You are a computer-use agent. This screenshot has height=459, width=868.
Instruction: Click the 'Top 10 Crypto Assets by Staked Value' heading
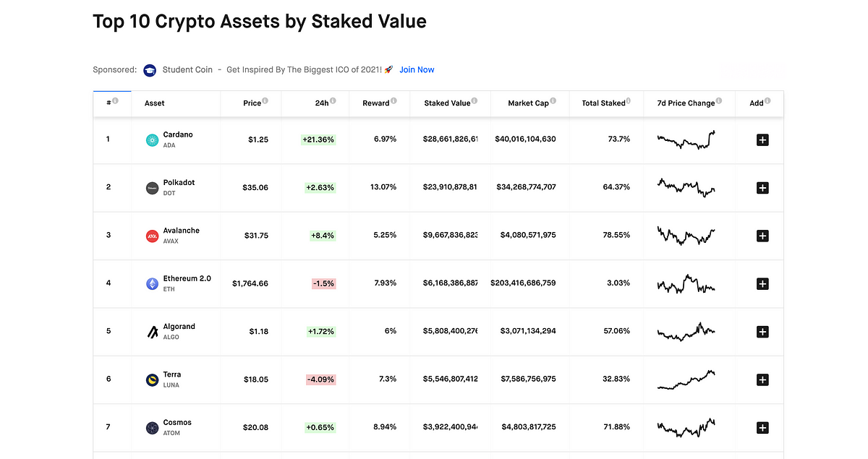tap(260, 22)
